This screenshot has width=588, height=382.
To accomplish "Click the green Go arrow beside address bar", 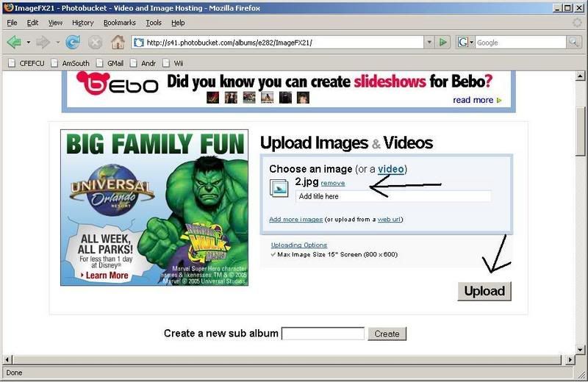I will pos(443,43).
